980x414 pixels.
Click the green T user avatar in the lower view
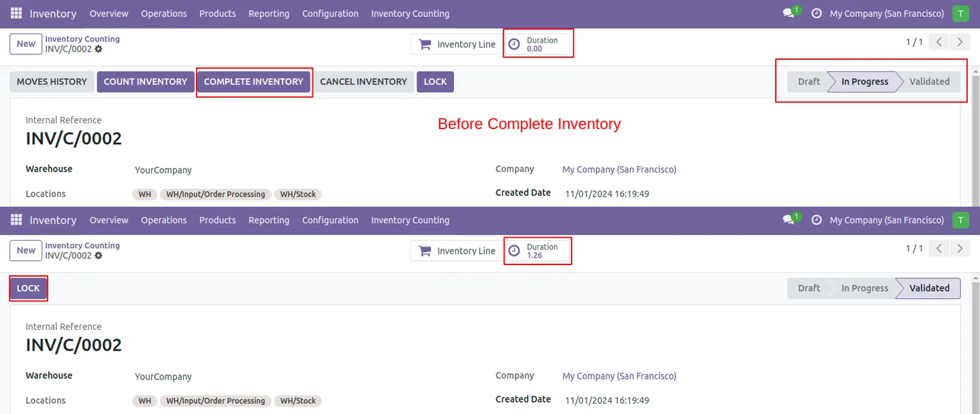click(960, 220)
